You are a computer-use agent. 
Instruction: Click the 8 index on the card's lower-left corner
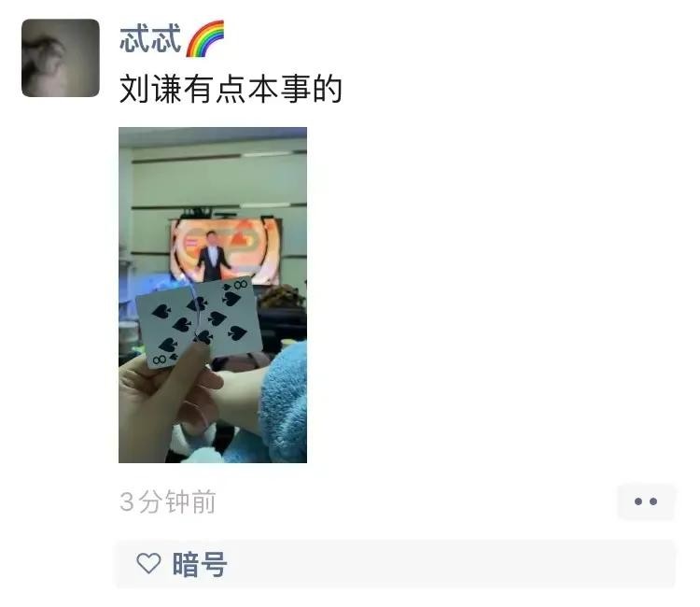pyautogui.click(x=160, y=360)
